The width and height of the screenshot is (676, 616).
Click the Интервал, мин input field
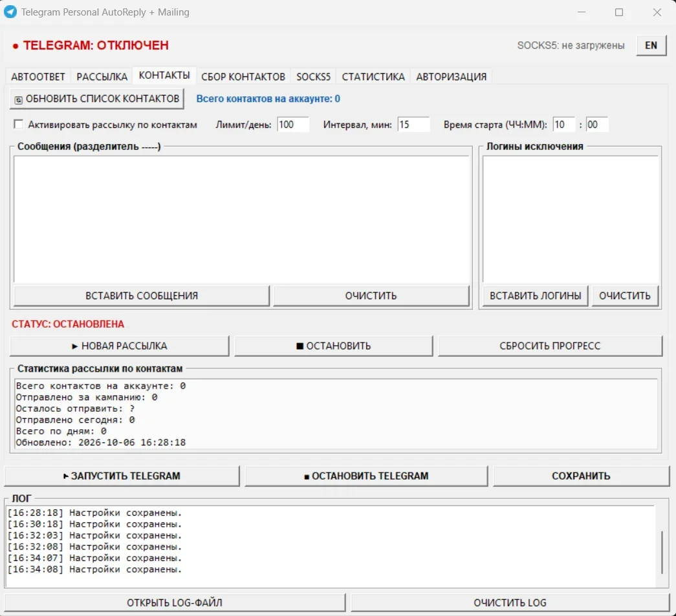413,125
